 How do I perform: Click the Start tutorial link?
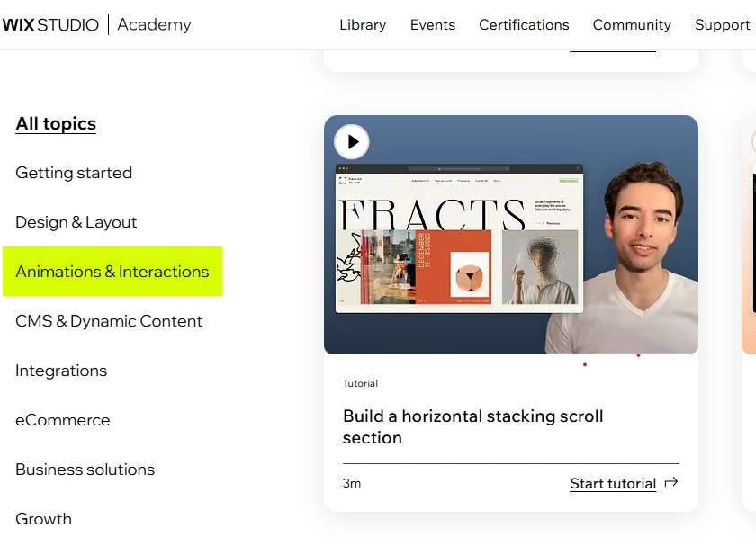613,483
